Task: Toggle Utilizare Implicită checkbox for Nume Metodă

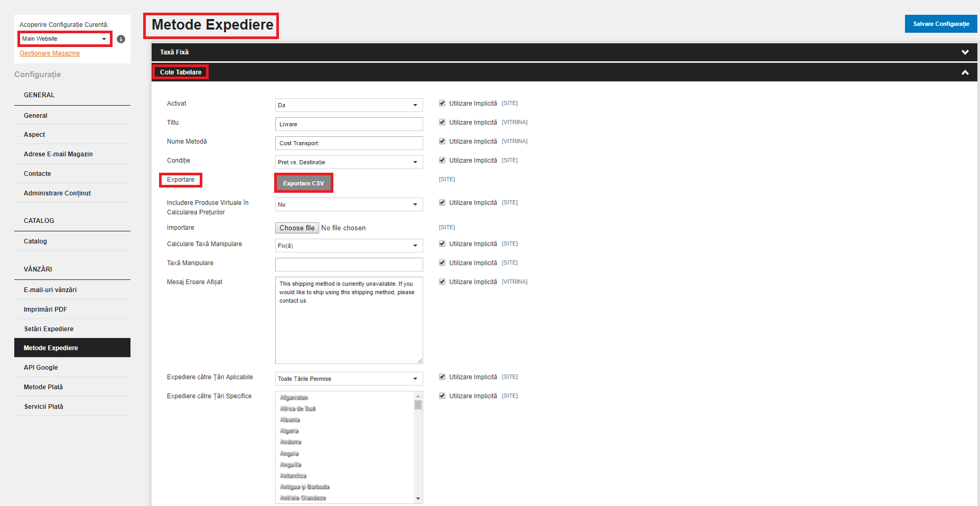Action: [x=442, y=141]
